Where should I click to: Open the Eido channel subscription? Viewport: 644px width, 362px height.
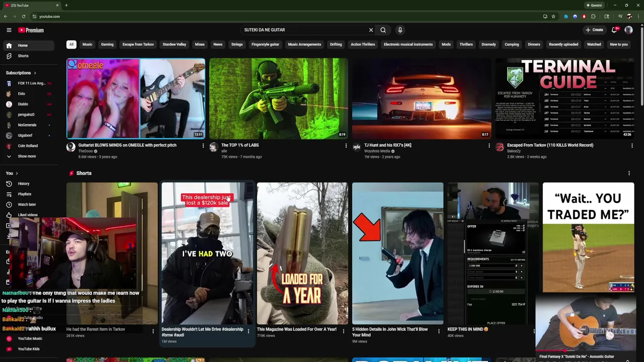pos(29,94)
